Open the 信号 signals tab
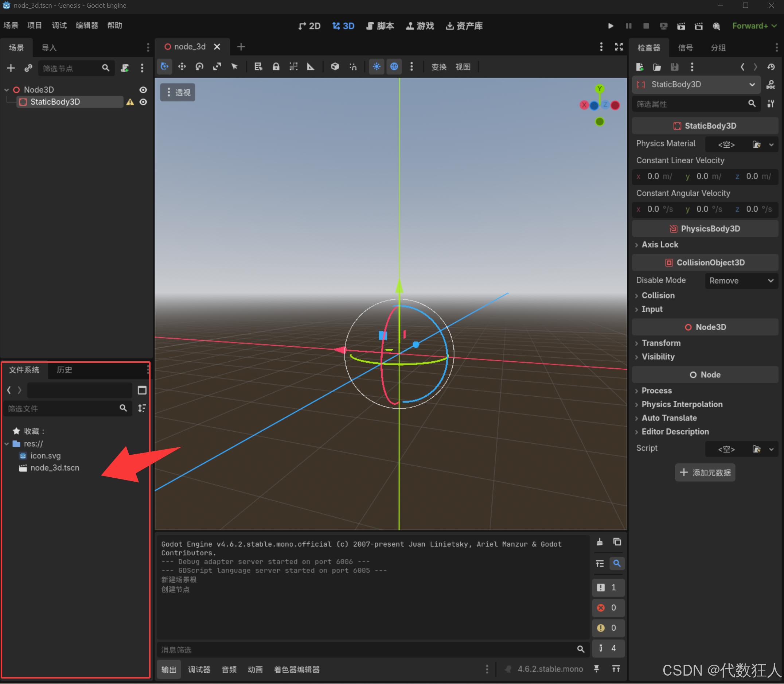784x684 pixels. point(685,48)
